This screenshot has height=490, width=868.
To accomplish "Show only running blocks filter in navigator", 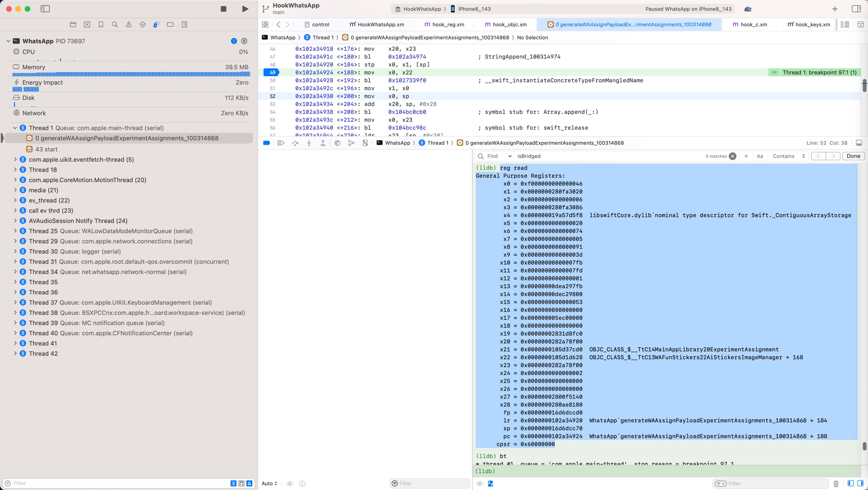I will [x=233, y=483].
